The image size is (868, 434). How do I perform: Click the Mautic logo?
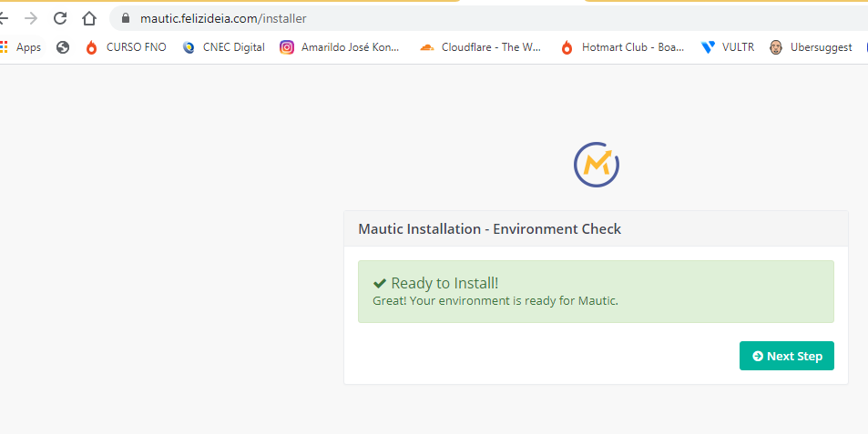tap(597, 164)
